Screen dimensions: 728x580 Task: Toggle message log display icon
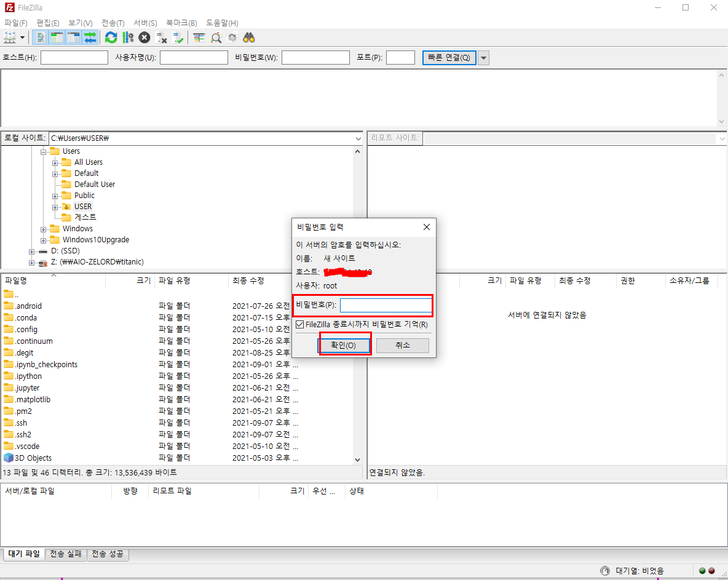click(x=41, y=38)
